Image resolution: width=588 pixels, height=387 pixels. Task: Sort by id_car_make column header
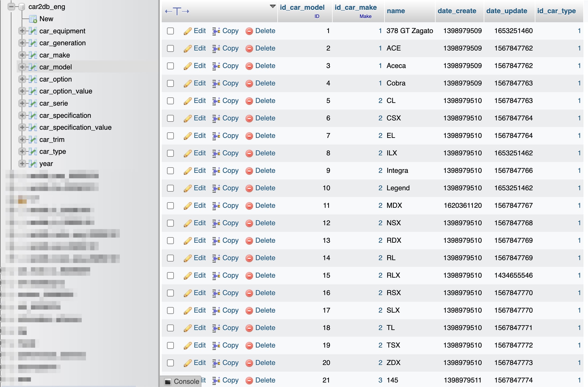356,7
